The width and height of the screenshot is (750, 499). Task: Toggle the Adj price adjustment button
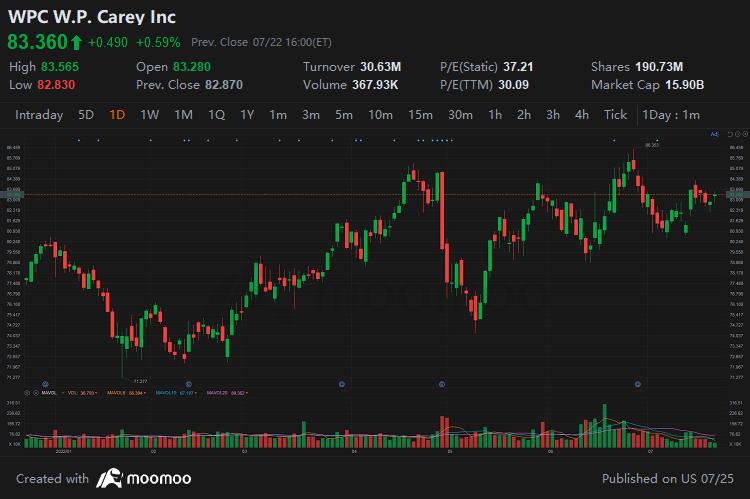pyautogui.click(x=715, y=134)
